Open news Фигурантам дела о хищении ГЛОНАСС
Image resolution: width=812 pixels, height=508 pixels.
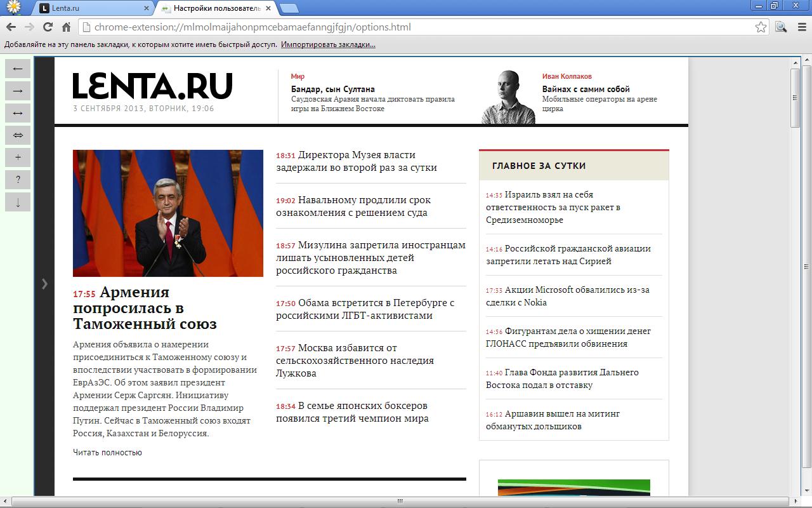568,337
